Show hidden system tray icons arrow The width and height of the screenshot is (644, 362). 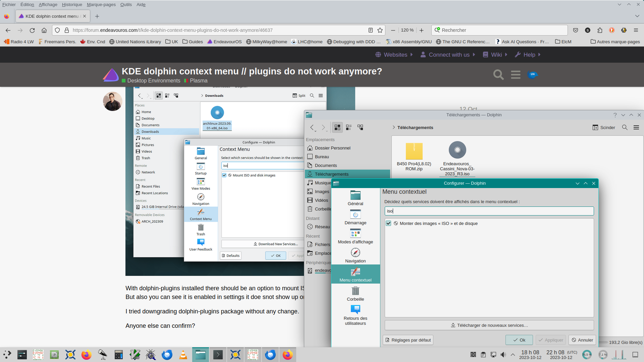point(513,355)
